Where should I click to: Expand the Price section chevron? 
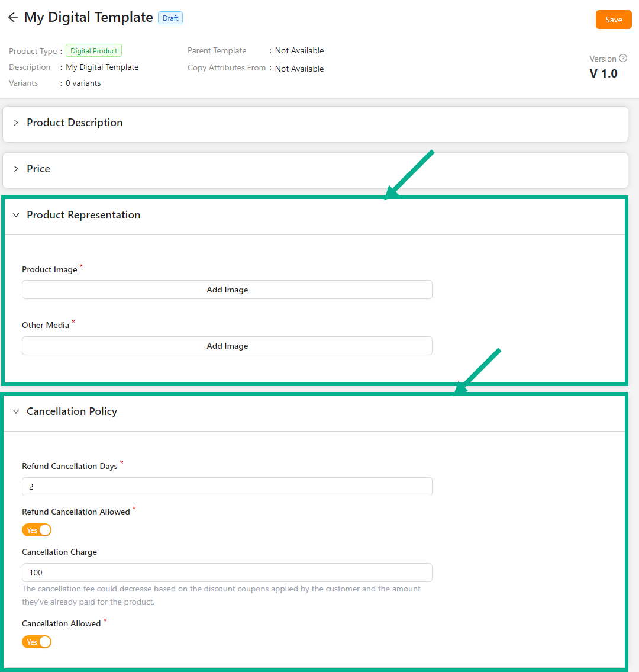[16, 169]
